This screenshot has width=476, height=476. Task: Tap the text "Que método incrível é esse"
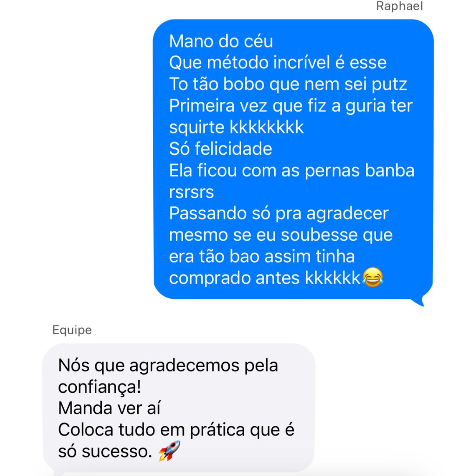tap(278, 63)
